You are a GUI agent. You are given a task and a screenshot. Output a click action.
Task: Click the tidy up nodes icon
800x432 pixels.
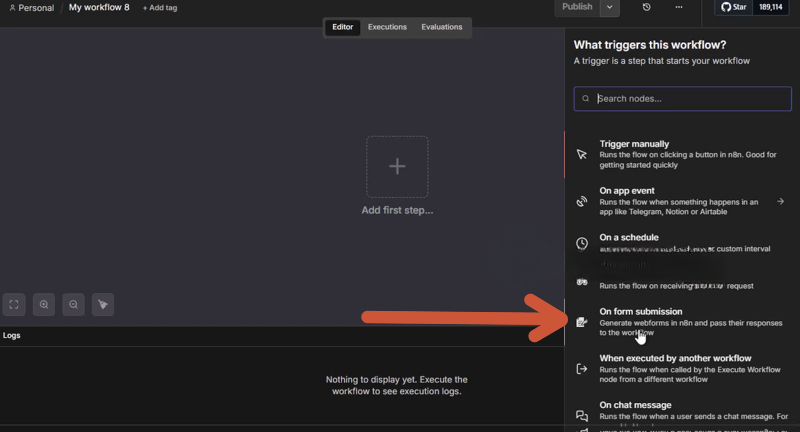pyautogui.click(x=103, y=304)
